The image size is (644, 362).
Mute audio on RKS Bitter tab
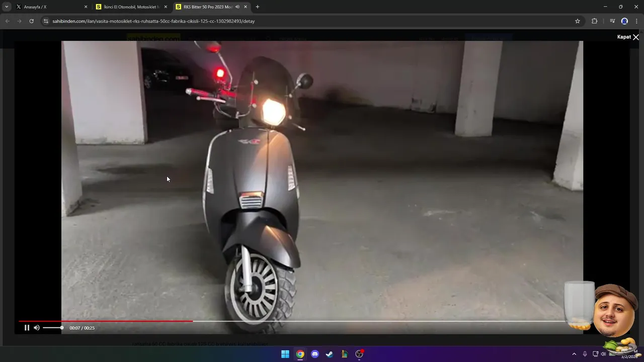tap(237, 7)
